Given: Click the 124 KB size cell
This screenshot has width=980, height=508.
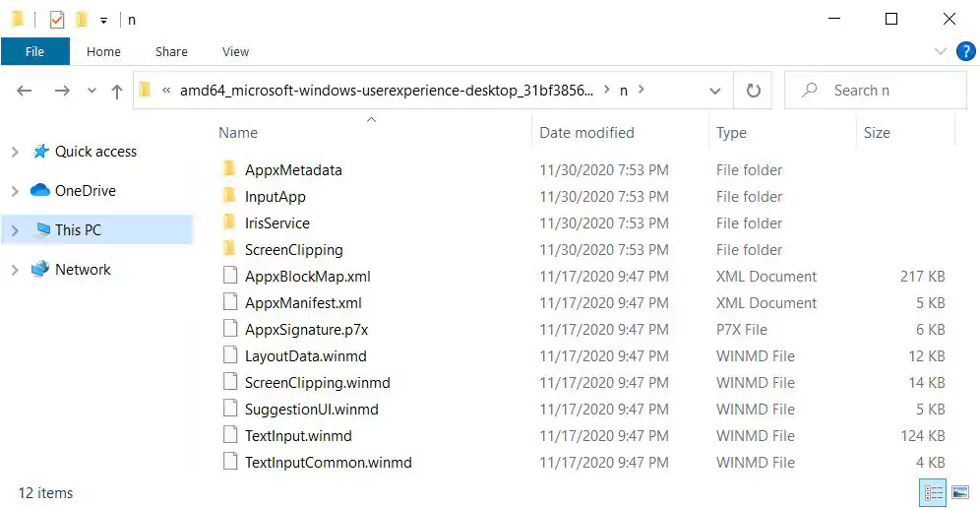Looking at the screenshot, I should [923, 436].
